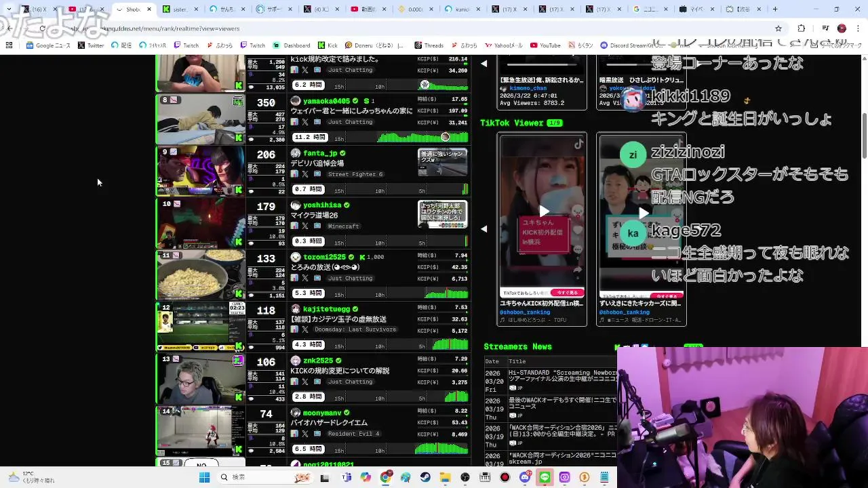
Task: Click the trend icon beside rank 10
Action: pos(177,203)
